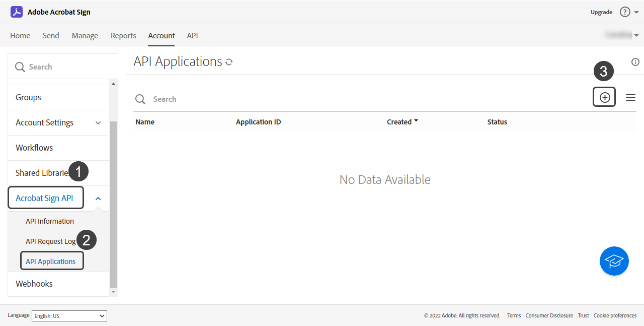The height and width of the screenshot is (326, 644).
Task: Sort by the Name column header
Action: pyautogui.click(x=145, y=122)
